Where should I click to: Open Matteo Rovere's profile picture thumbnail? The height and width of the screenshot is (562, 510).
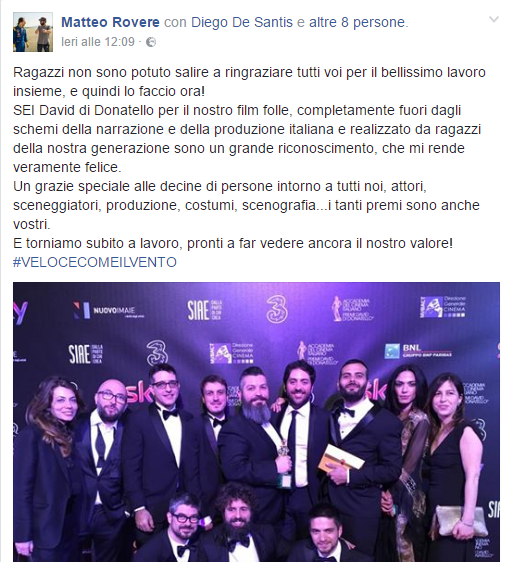33,32
